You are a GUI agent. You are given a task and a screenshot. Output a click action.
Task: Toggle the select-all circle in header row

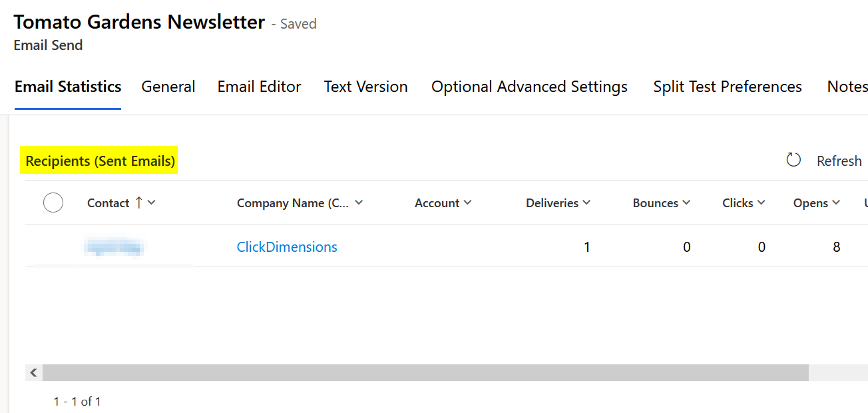[53, 203]
